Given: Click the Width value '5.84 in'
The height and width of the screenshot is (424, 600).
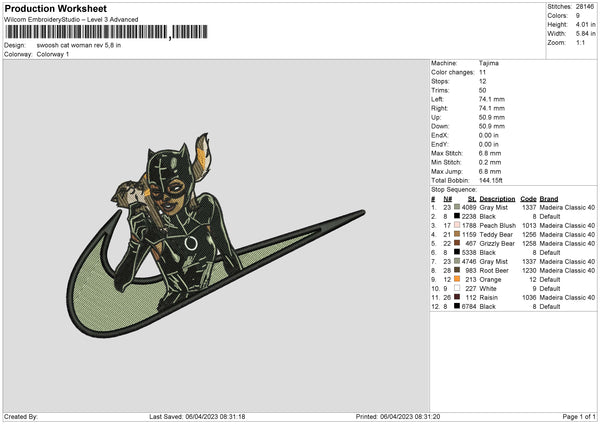Looking at the screenshot, I should tap(585, 34).
